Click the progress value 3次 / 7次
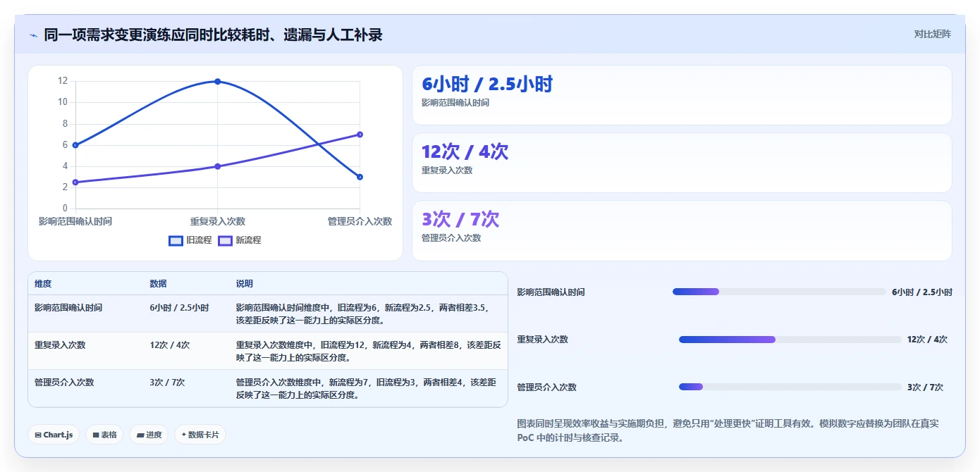The image size is (980, 472). pyautogui.click(x=925, y=387)
